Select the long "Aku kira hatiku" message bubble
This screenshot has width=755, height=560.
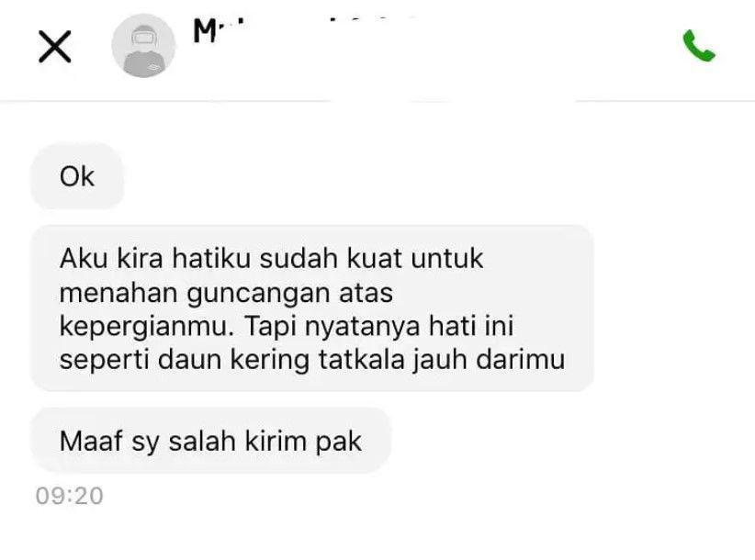(x=312, y=308)
